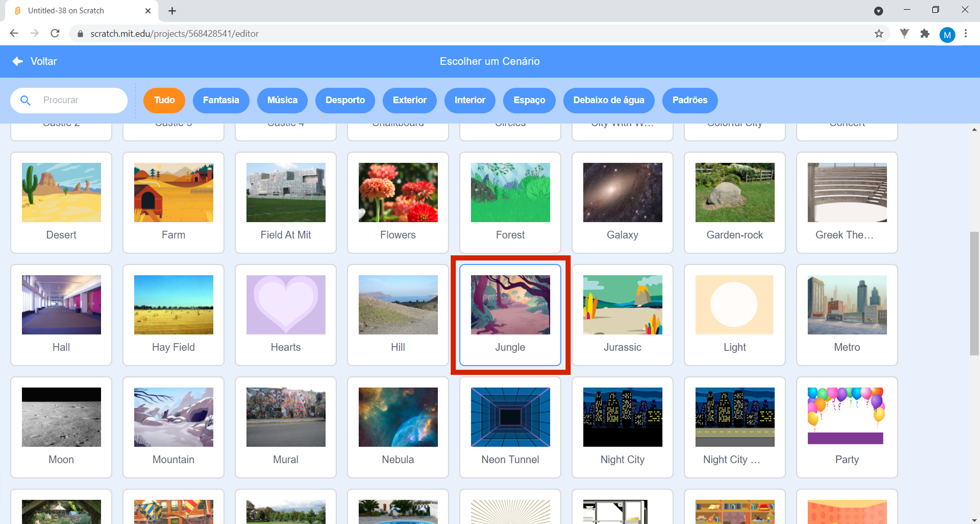Choose the Hill backdrop
The image size is (980, 524).
tap(398, 315)
